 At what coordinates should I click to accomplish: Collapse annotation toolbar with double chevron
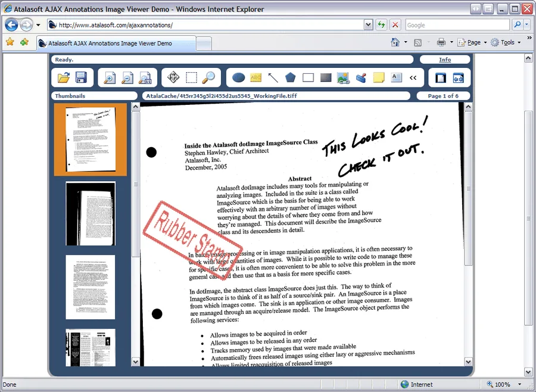[x=413, y=78]
